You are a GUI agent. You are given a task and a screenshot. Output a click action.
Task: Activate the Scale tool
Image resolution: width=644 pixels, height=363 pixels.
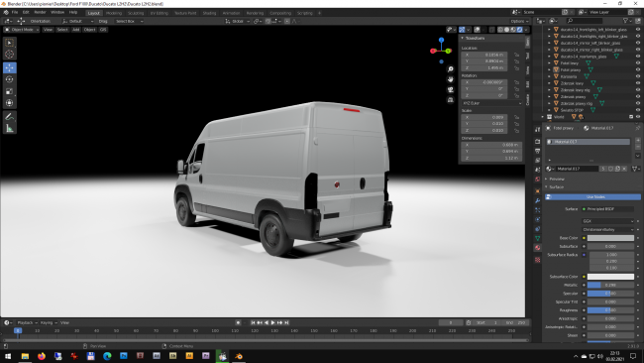(x=10, y=91)
